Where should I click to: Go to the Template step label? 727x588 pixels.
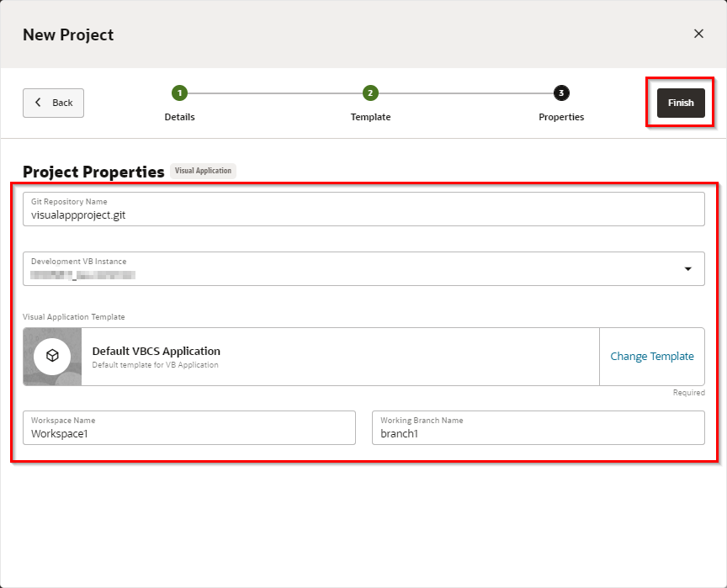tap(370, 117)
